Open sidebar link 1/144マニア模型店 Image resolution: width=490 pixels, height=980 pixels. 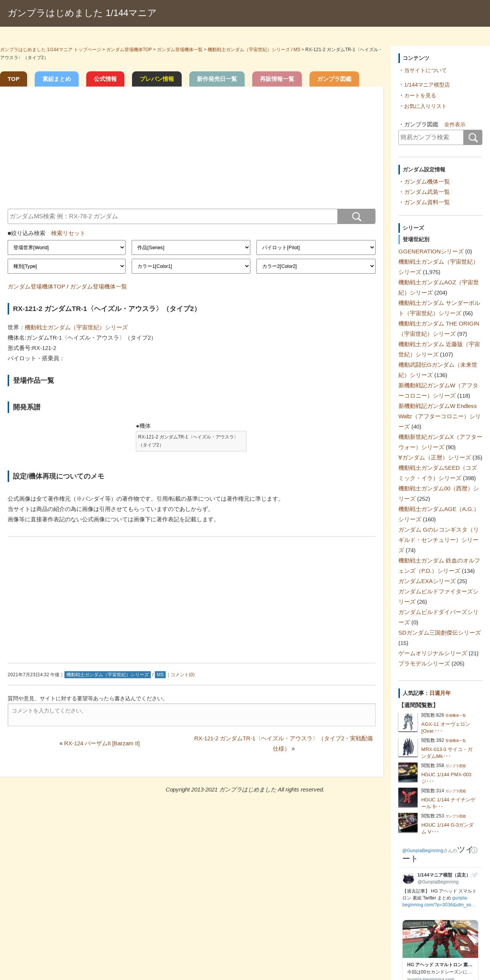coord(427,85)
